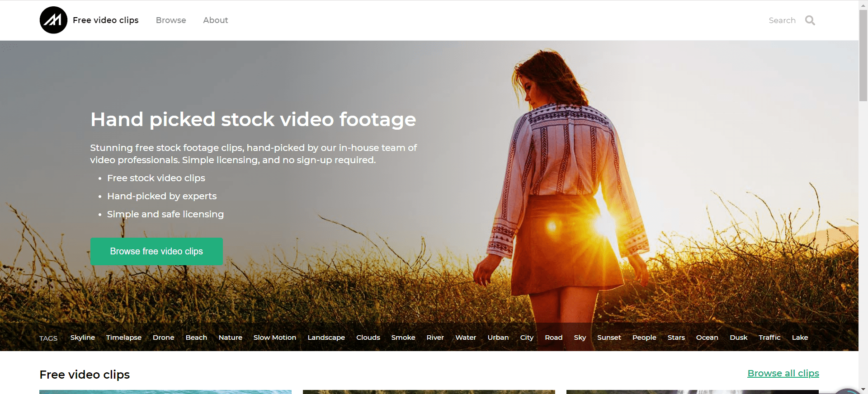
Task: Select the Skyline tag
Action: 83,338
